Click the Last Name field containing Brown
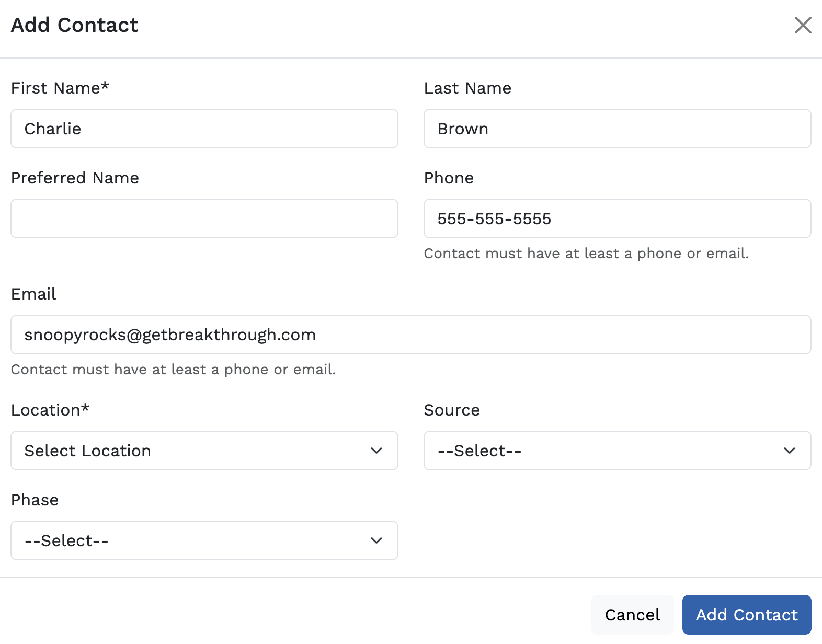Screen dimensions: 822x644 (x=618, y=129)
